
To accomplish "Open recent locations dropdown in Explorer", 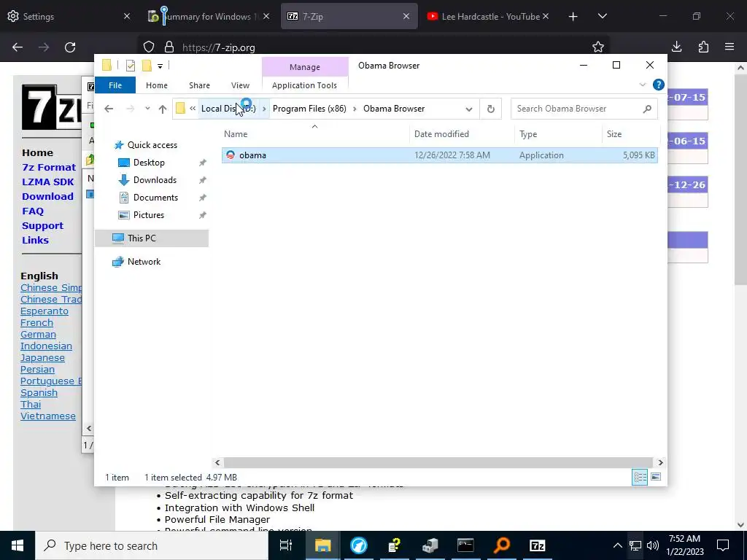I will (x=147, y=109).
